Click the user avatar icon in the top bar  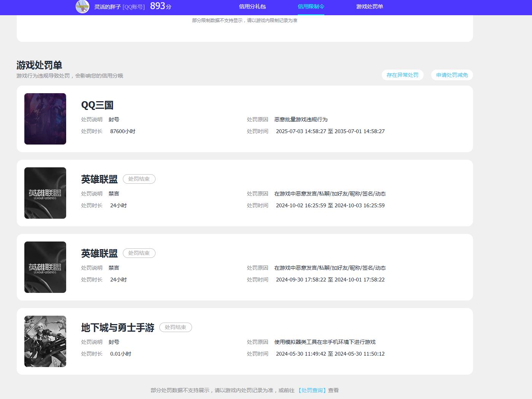(x=82, y=7)
